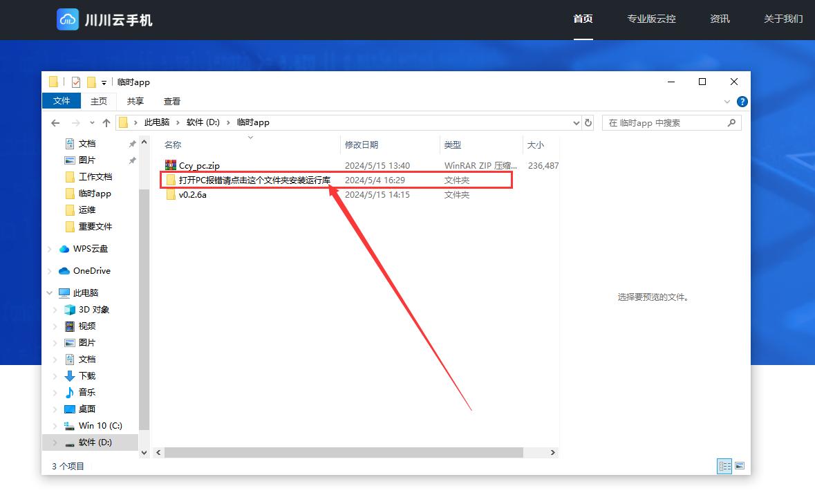Click the horizontal scrollbar in file list

click(344, 452)
